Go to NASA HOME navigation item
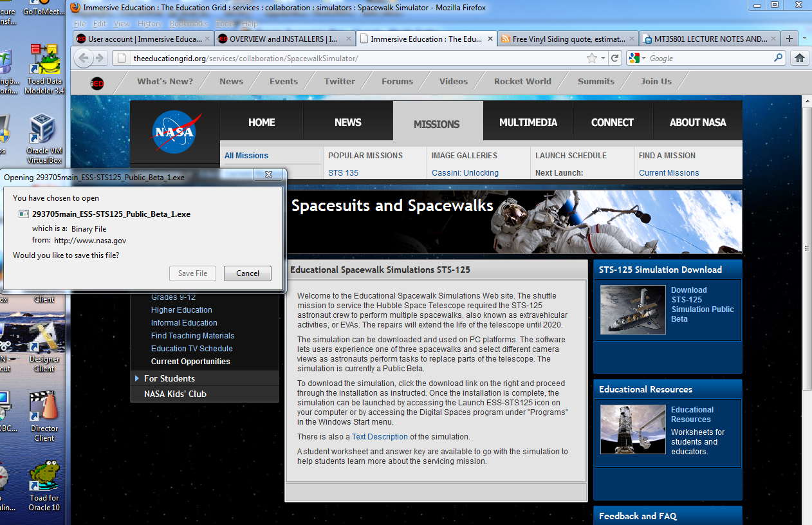This screenshot has width=812, height=525. point(261,122)
